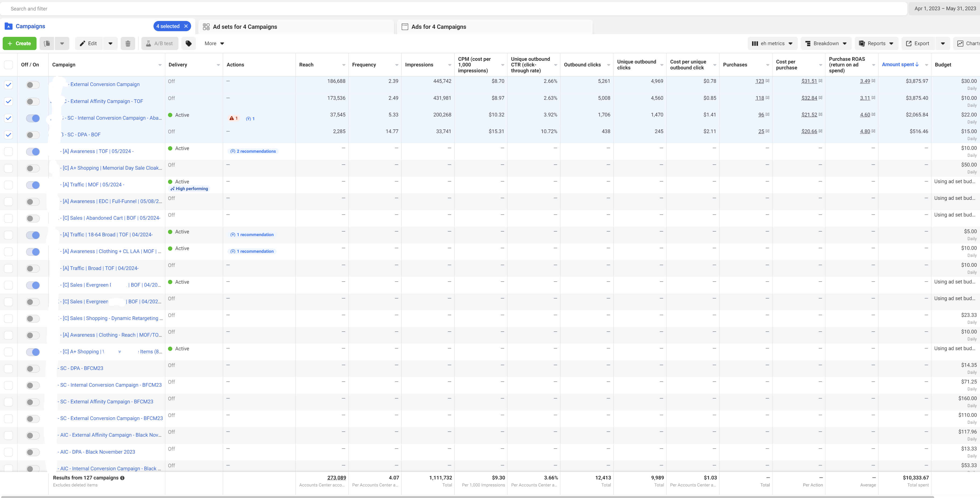Click the info icon beside Results from 127 campaigns
This screenshot has height=498, width=980.
tap(122, 478)
